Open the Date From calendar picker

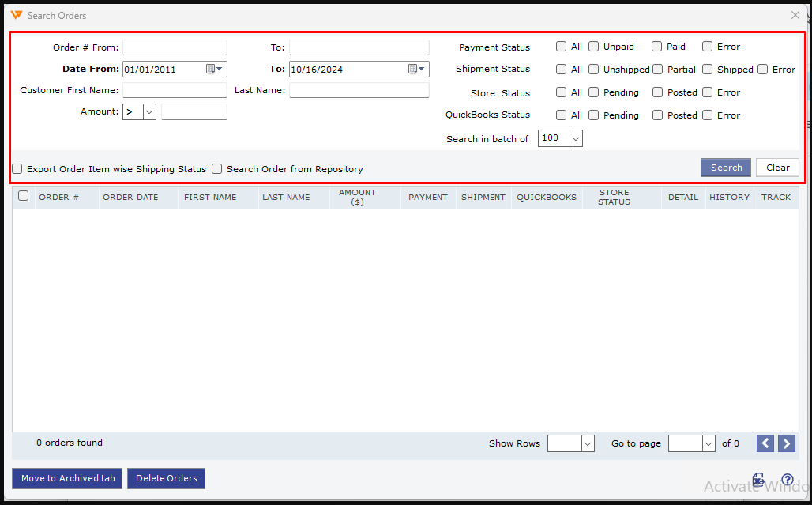(x=214, y=70)
